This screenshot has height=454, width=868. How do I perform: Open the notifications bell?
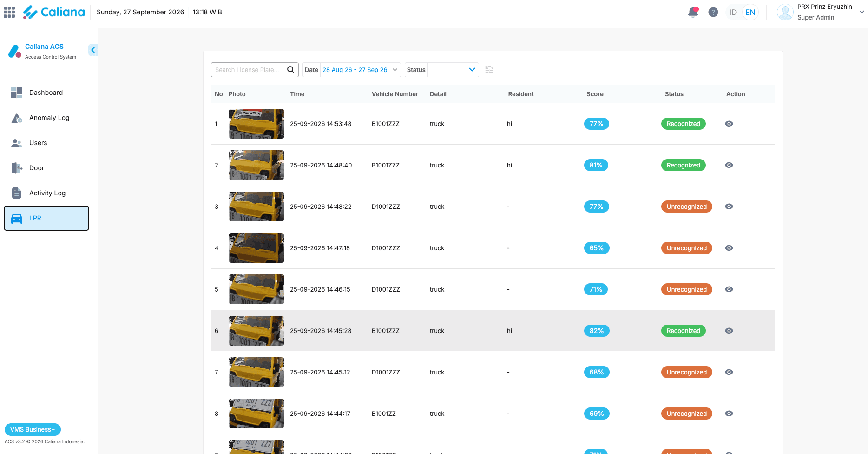(693, 12)
